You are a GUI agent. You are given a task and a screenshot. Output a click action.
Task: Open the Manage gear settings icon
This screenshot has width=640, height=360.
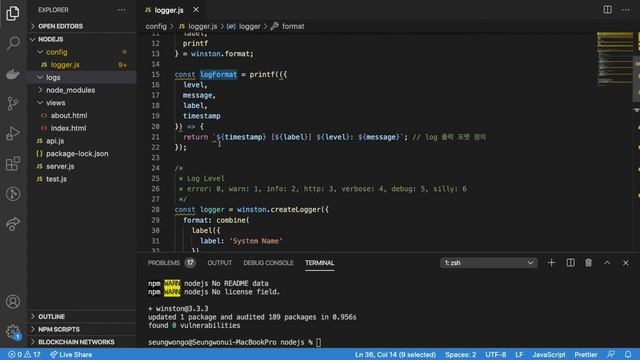[x=13, y=331]
